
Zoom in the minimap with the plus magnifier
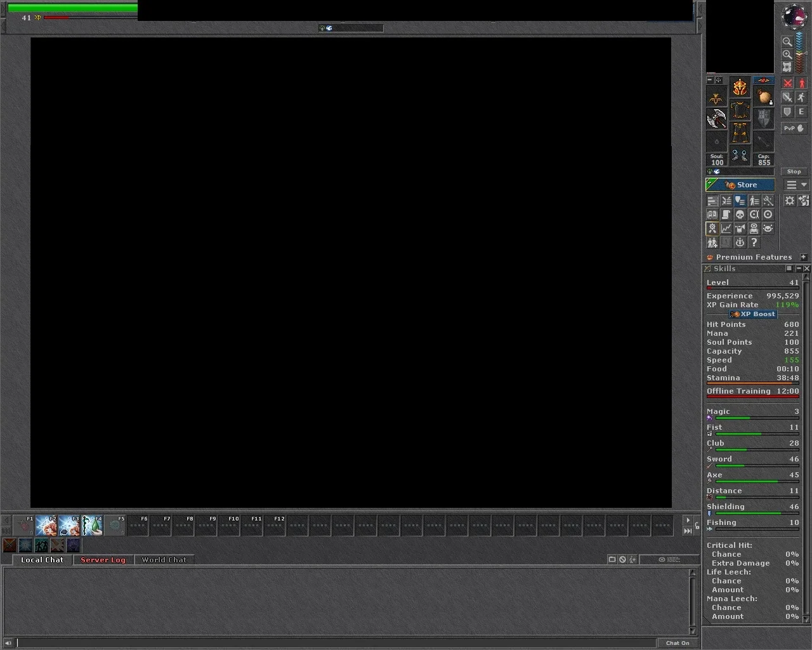click(x=787, y=55)
